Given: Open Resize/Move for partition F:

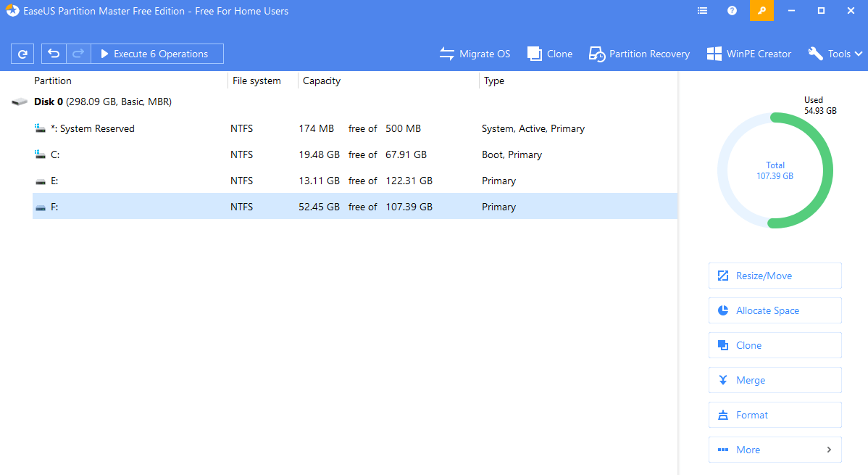Looking at the screenshot, I should (775, 276).
